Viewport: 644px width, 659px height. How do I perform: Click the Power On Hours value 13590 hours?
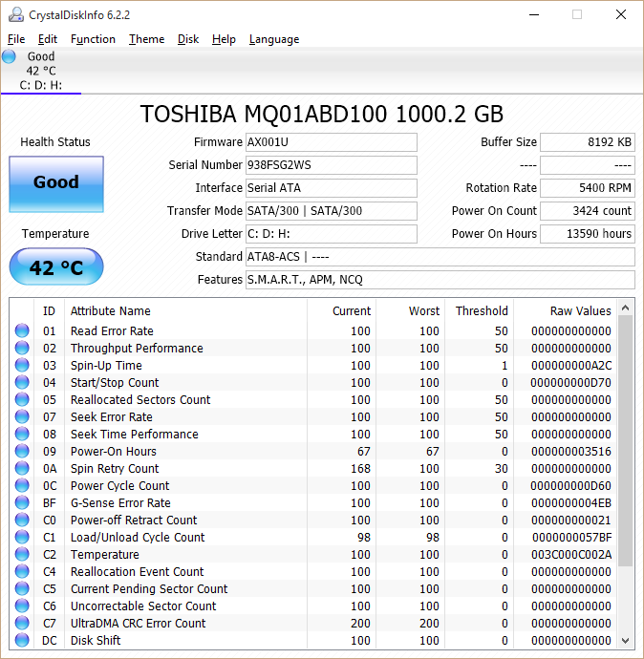click(588, 234)
